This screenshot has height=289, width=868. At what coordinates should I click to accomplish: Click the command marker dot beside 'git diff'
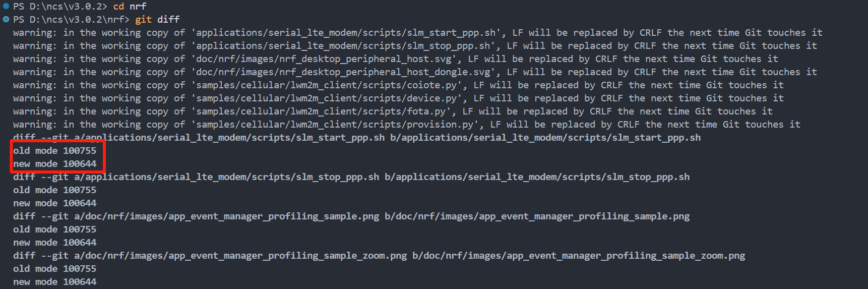[6, 19]
